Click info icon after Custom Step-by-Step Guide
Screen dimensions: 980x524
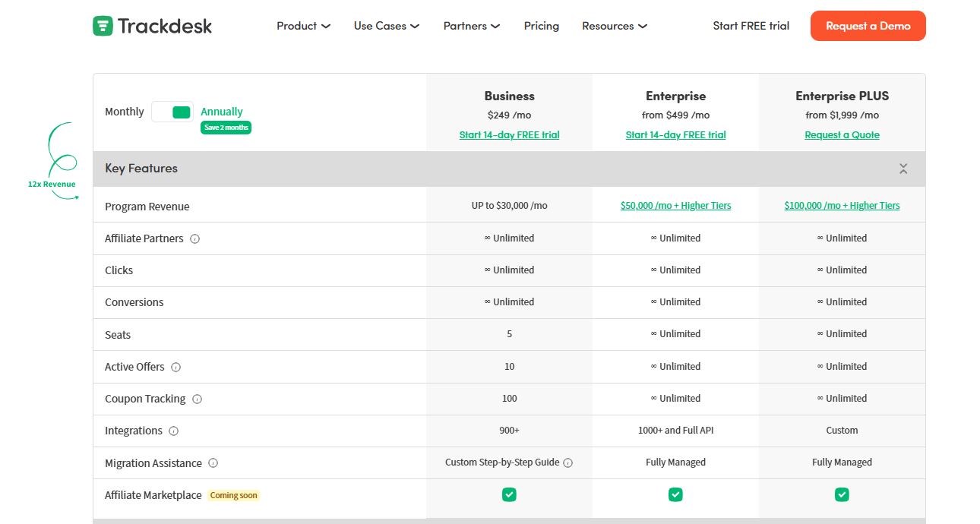[568, 462]
